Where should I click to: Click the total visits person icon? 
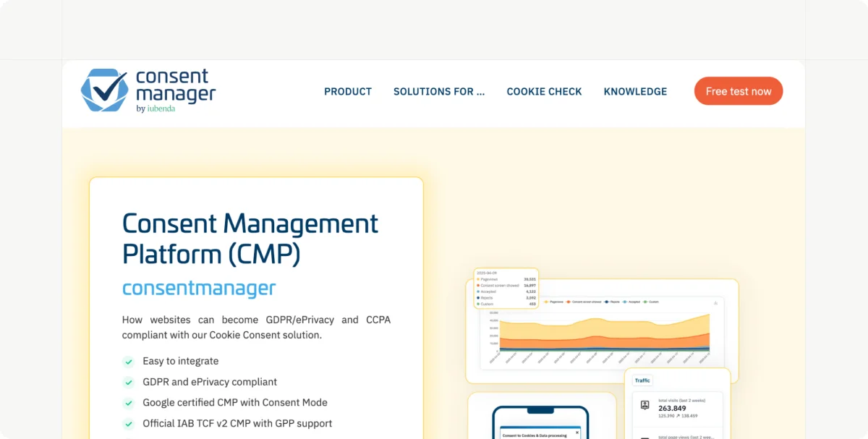(644, 405)
